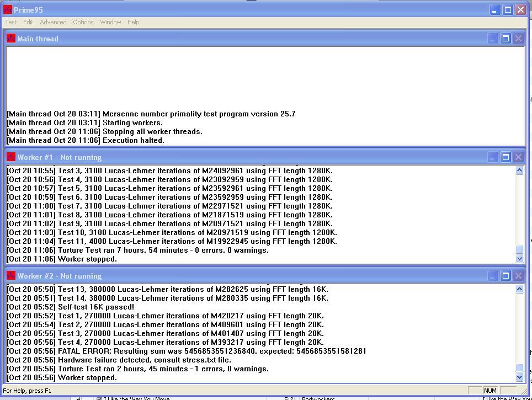Click 'Torture Test ran 2 hours, 45 minutes' line

point(138,369)
